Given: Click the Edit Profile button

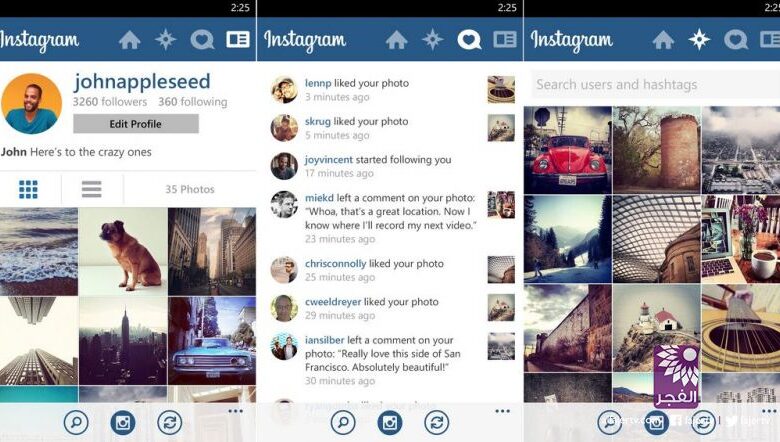Looking at the screenshot, I should point(136,124).
